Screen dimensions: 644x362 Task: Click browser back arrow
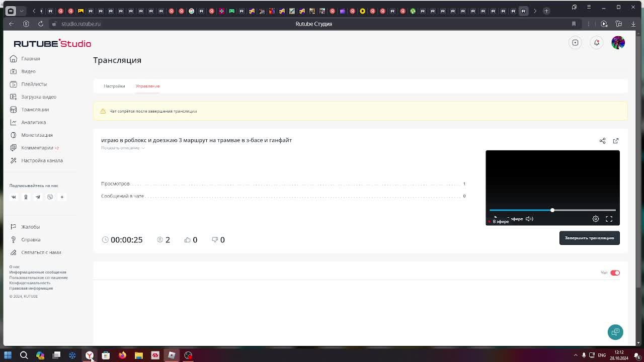pyautogui.click(x=12, y=24)
